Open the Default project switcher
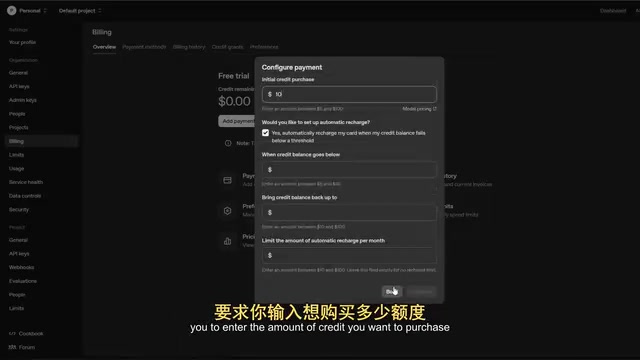The image size is (640, 360). tap(80, 11)
